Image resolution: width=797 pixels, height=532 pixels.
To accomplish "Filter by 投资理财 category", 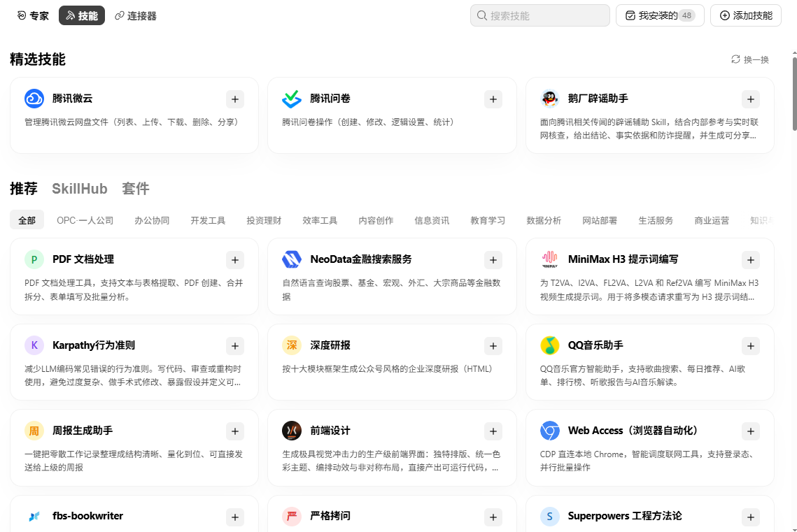I will [x=264, y=220].
